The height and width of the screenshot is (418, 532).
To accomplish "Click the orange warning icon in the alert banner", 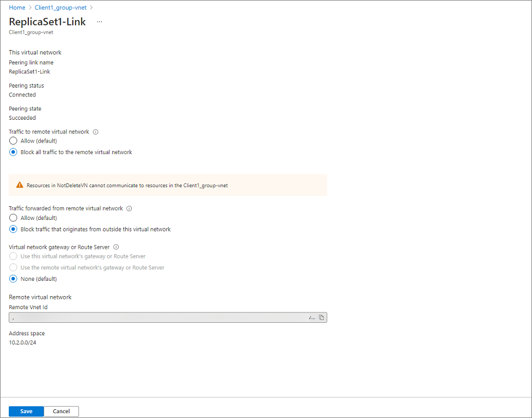I will 20,185.
